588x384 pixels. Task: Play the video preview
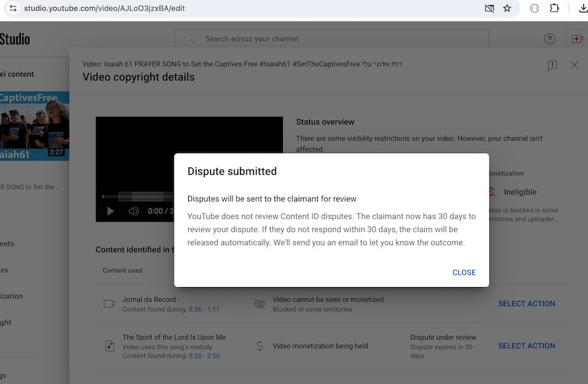(110, 211)
